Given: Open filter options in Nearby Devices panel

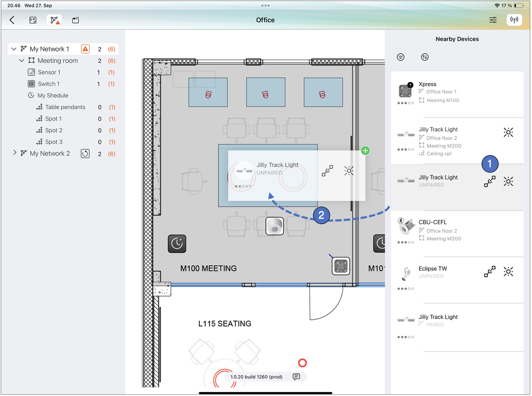Looking at the screenshot, I should (401, 57).
